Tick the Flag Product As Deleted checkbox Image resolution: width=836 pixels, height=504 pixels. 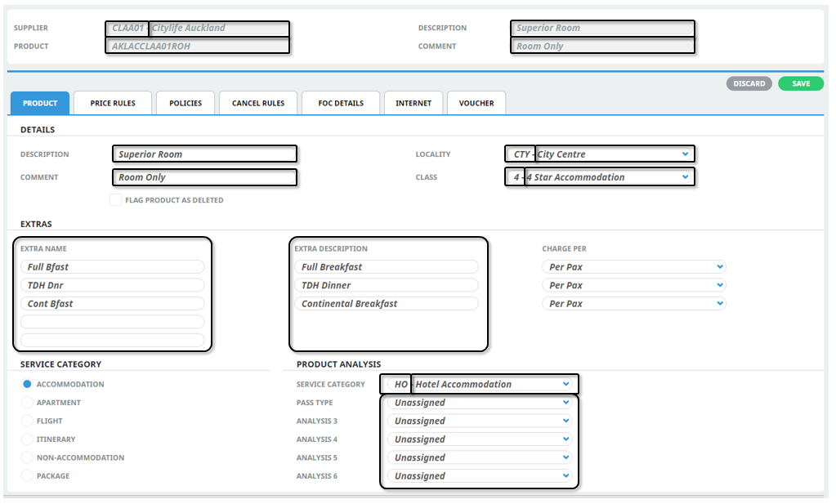pyautogui.click(x=116, y=200)
